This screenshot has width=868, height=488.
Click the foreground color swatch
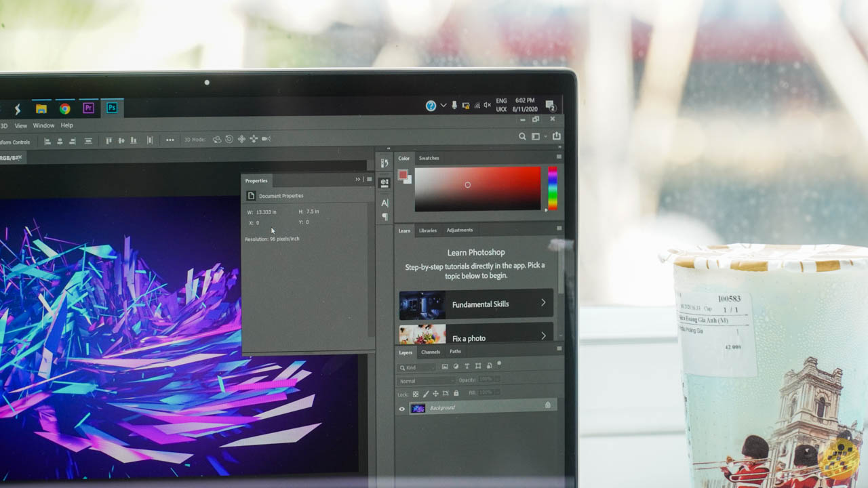(x=402, y=175)
